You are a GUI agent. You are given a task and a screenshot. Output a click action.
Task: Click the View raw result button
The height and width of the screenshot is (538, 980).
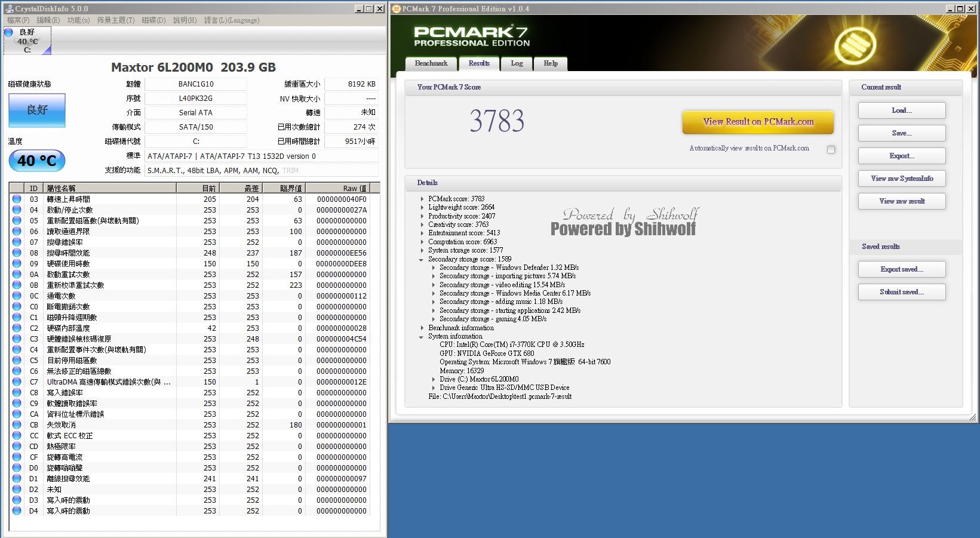(902, 201)
